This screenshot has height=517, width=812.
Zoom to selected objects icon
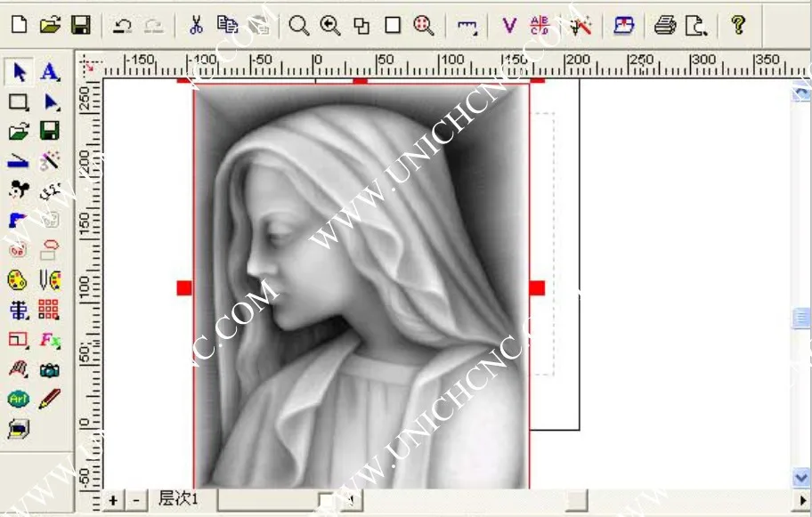click(x=361, y=25)
